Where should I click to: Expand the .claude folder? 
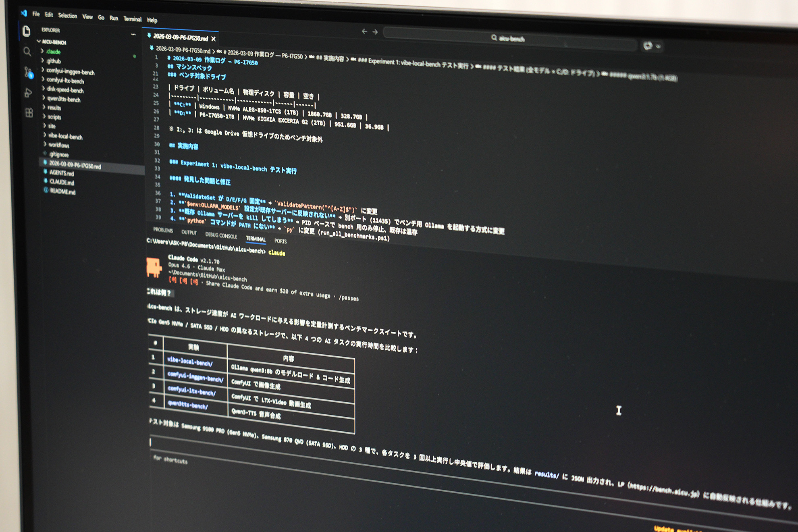point(53,52)
